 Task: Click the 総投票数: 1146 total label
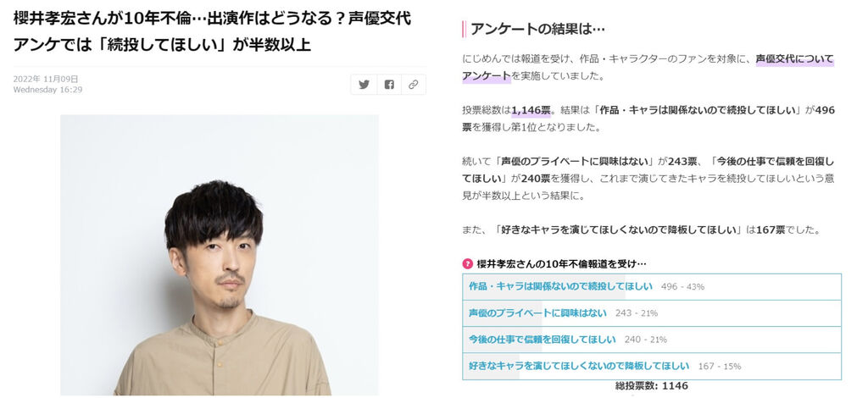(652, 386)
